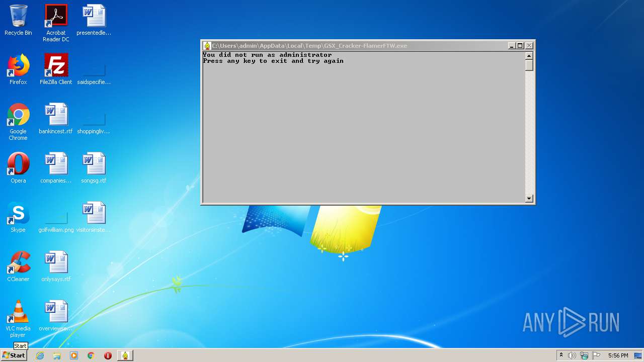Click the console vertical scrollbar thumb
This screenshot has width=644, height=362.
[529, 65]
